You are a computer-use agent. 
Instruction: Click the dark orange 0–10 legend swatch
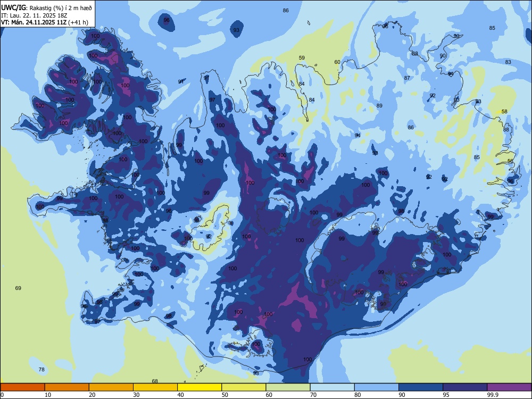(x=22, y=387)
